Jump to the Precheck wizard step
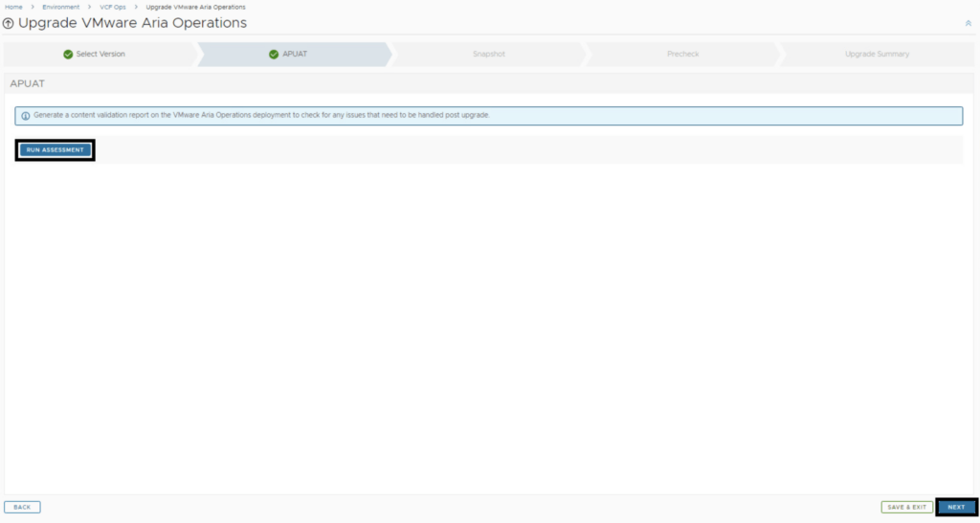This screenshot has width=980, height=523. click(682, 55)
